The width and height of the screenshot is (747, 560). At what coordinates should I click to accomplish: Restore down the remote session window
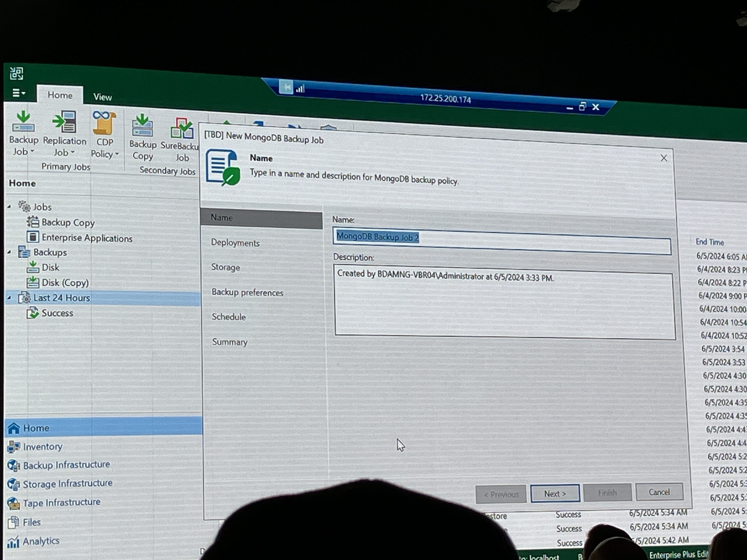coord(582,106)
